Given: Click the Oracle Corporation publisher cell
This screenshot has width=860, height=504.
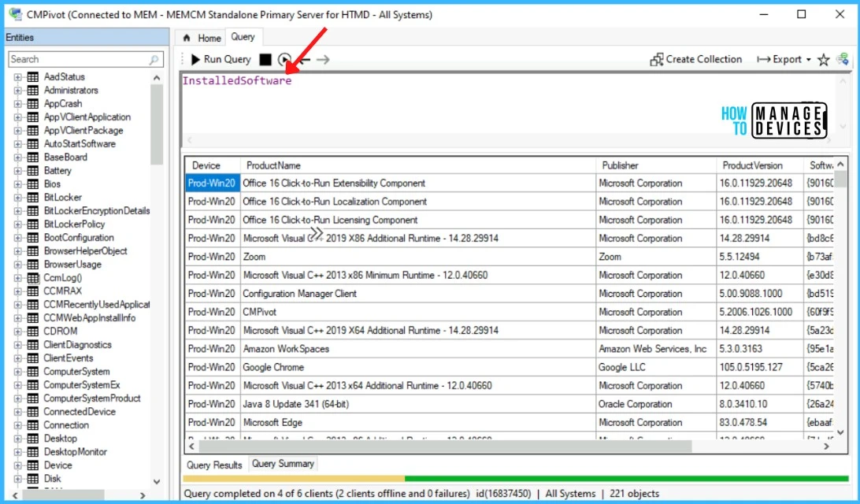Looking at the screenshot, I should tap(656, 404).
